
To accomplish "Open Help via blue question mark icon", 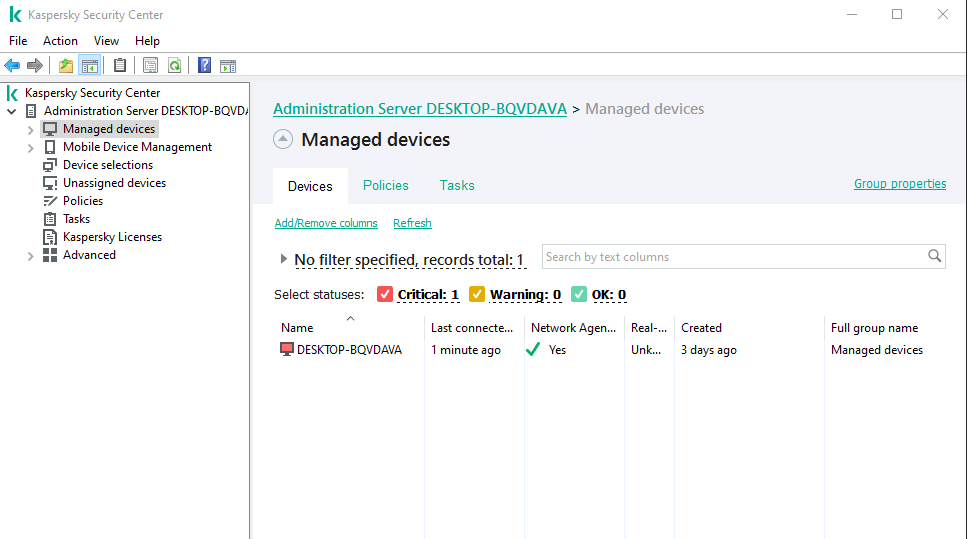I will (204, 66).
